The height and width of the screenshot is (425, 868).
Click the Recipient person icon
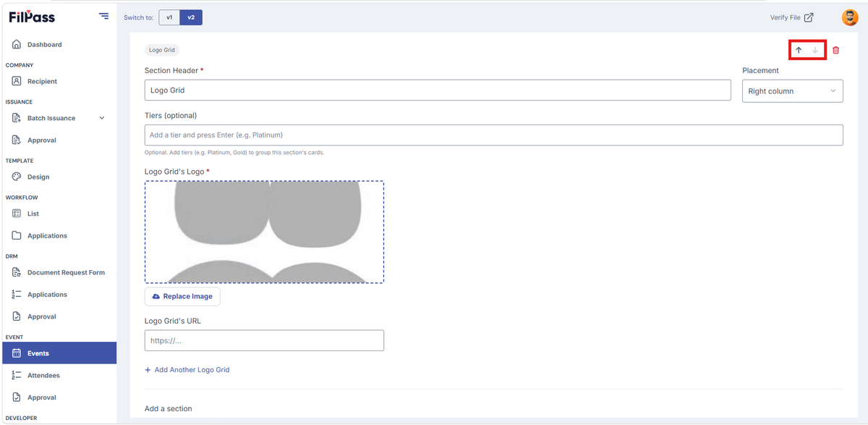[x=17, y=82]
